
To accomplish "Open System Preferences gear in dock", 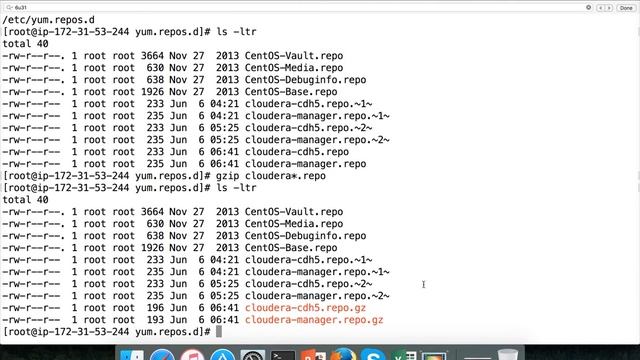I will click(x=252, y=355).
